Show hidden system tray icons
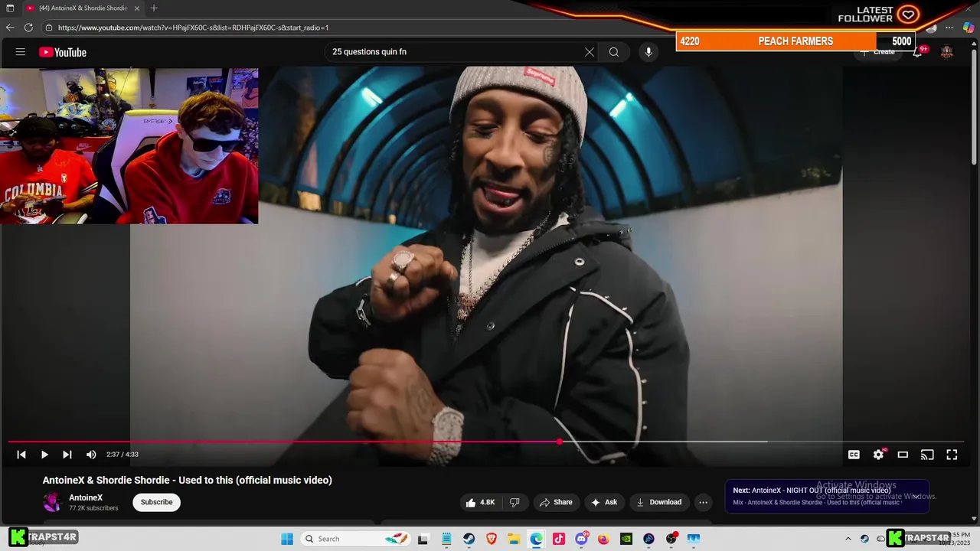The image size is (980, 551). [848, 539]
